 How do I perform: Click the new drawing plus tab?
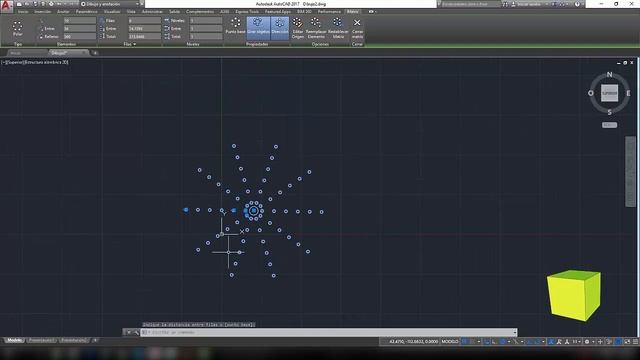95,53
